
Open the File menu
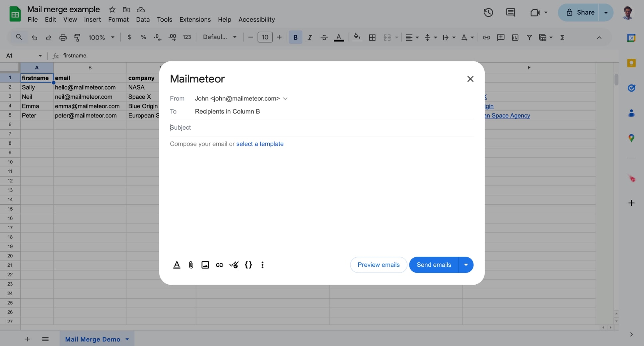33,20
